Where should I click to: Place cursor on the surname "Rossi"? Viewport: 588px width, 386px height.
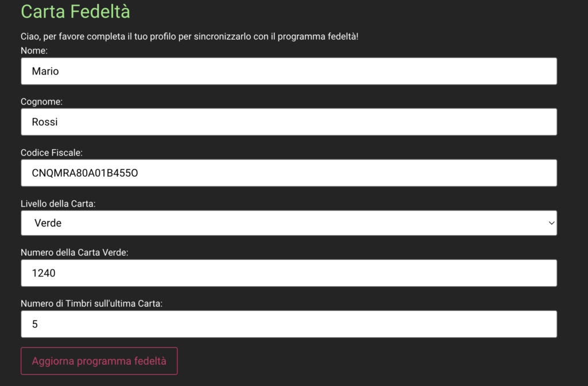pos(45,122)
